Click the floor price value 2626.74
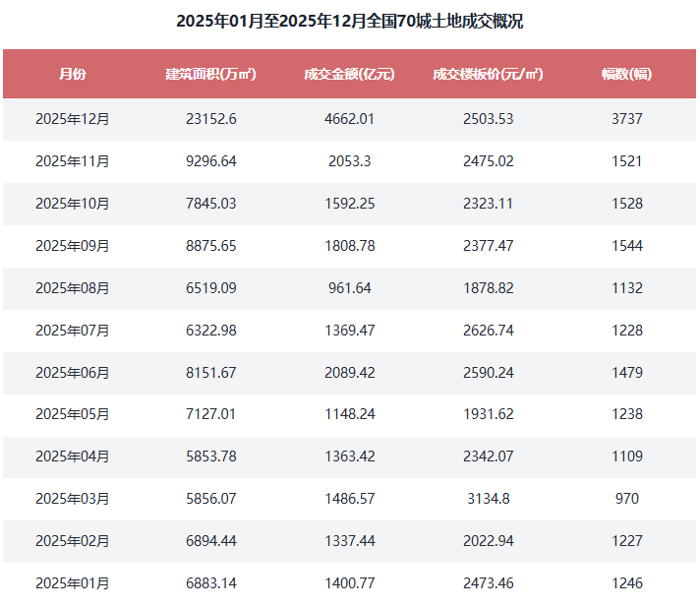Viewport: 700px width, 608px height. tap(488, 331)
